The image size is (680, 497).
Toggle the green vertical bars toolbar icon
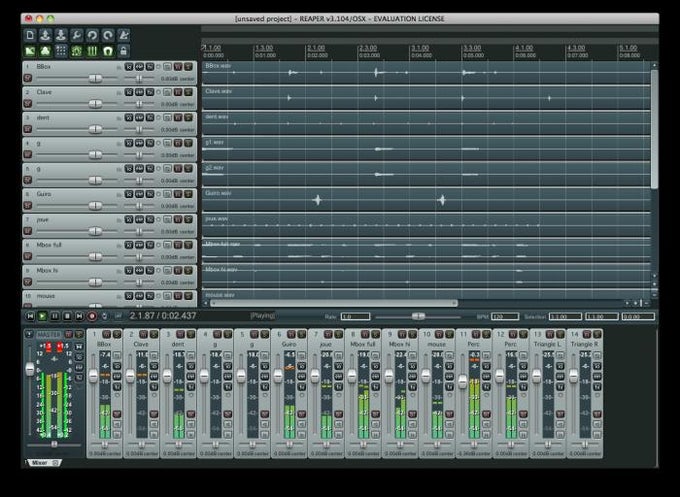(x=92, y=51)
